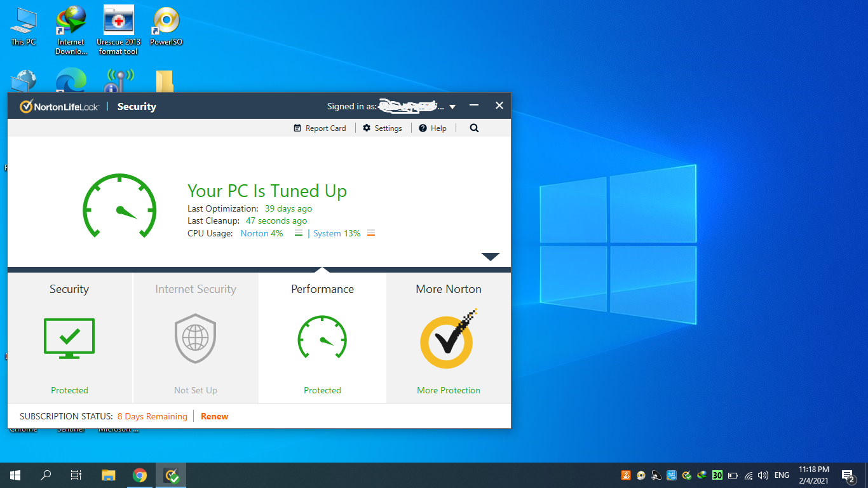Viewport: 868px width, 488px height.
Task: Open Google Chrome from the taskbar
Action: point(140,475)
